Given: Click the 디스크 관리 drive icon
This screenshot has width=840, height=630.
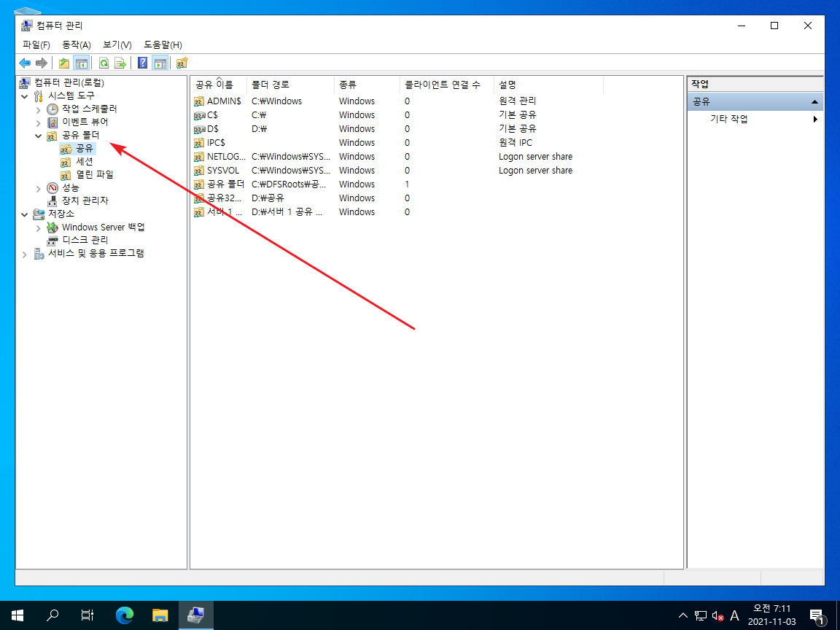Looking at the screenshot, I should (52, 240).
